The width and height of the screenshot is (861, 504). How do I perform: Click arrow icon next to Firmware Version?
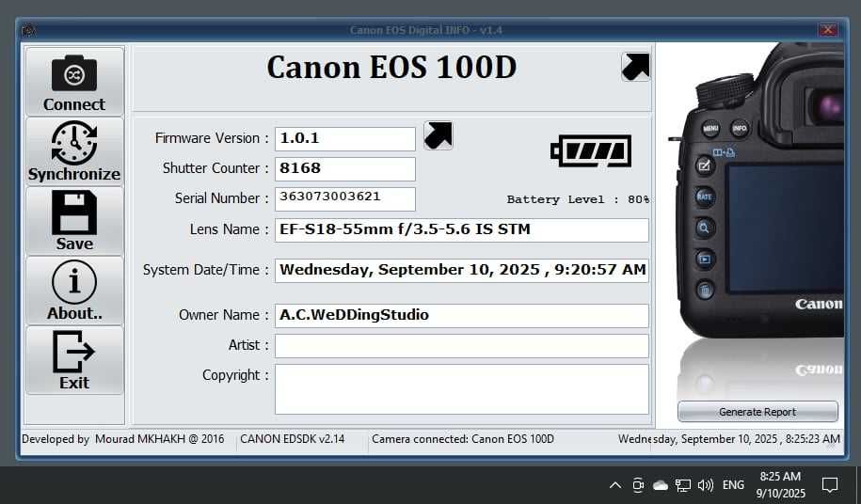coord(438,135)
